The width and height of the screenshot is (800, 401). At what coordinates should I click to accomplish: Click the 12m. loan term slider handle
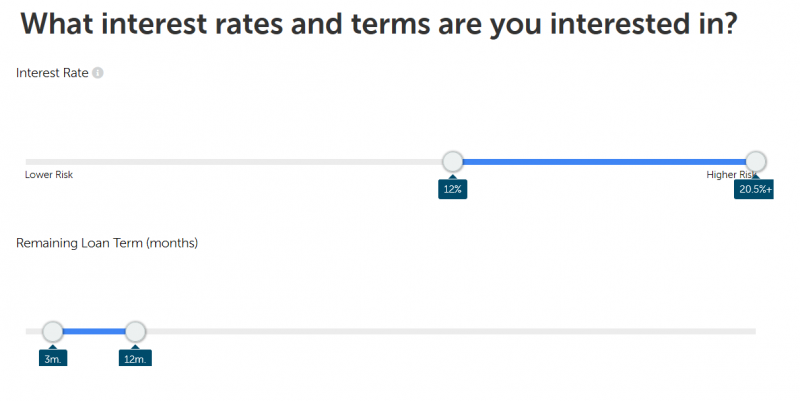[x=135, y=332]
